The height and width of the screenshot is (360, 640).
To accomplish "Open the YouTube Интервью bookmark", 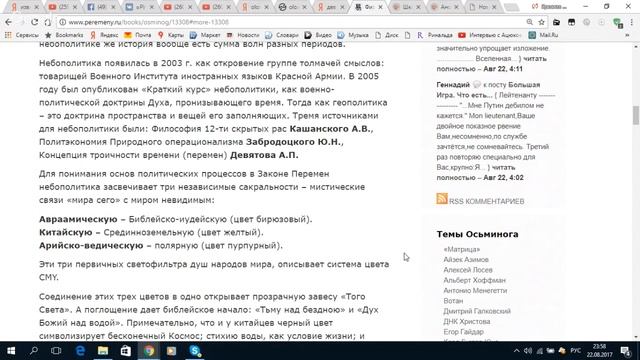I will 490,35.
